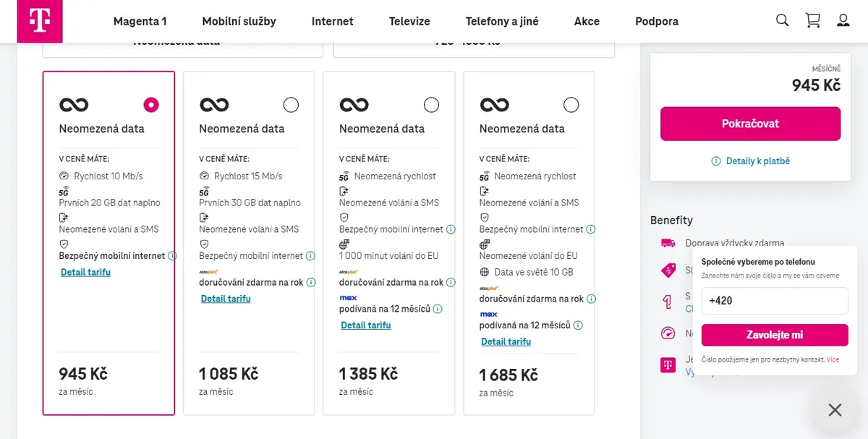Screen dimensions: 868x439
Task: Close the phone callback popup with X
Action: (835, 410)
